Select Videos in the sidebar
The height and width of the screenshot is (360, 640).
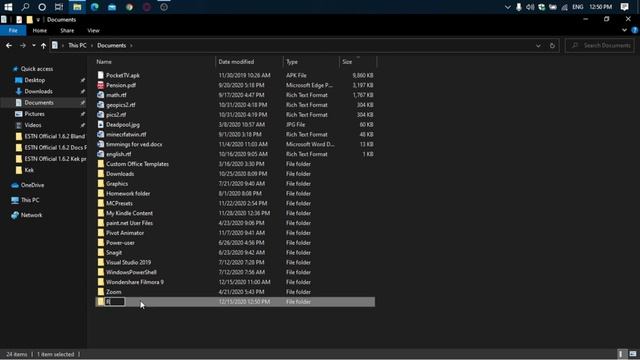(x=33, y=125)
